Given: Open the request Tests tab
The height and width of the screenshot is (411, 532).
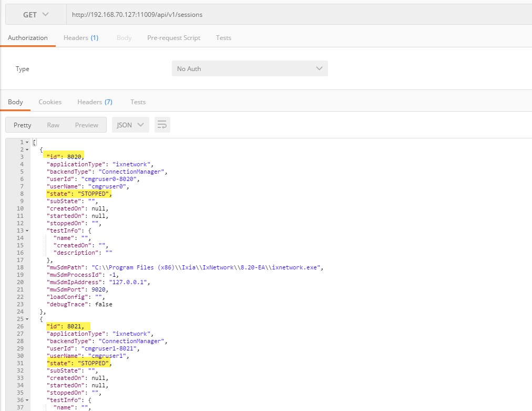Looking at the screenshot, I should point(223,38).
